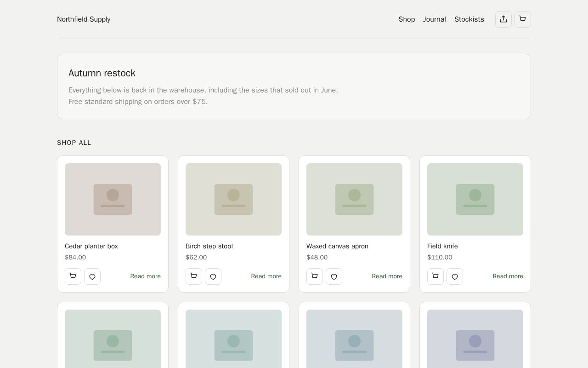This screenshot has width=588, height=368.
Task: Favorite the Birch step stool
Action: (213, 276)
